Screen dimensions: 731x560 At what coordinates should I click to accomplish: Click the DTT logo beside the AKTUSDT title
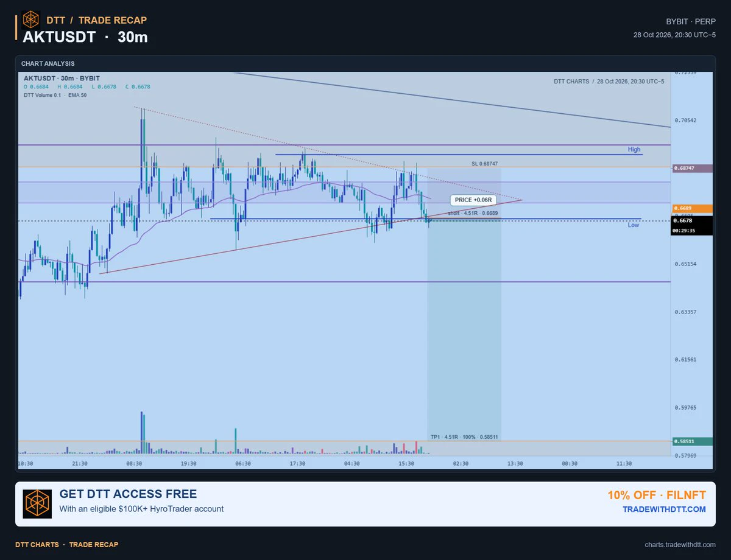(30, 20)
